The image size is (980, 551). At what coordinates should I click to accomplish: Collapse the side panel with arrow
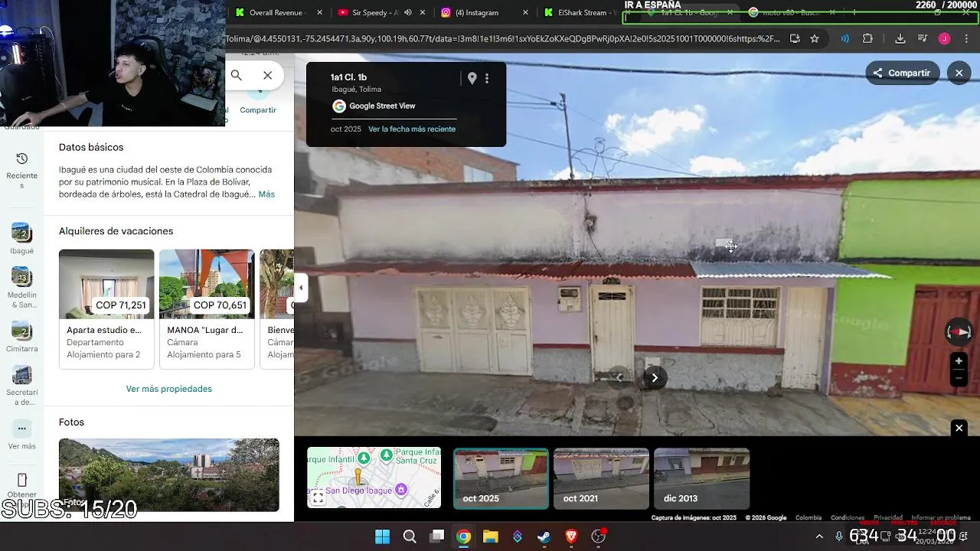pos(301,289)
